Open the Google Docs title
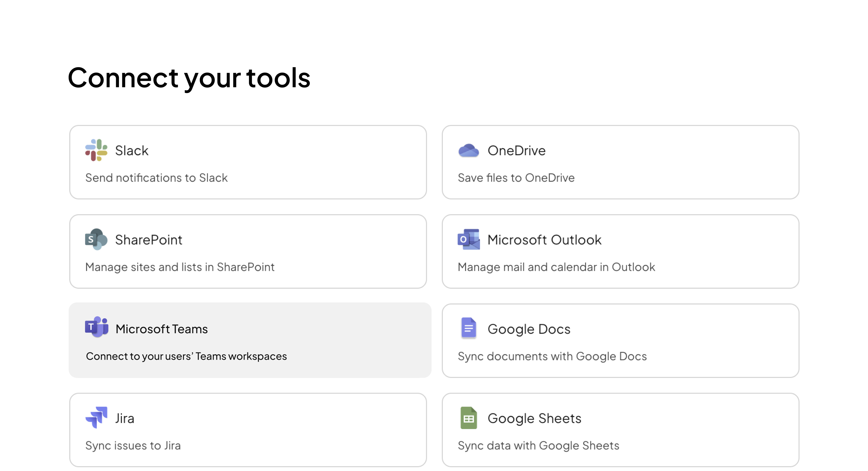 click(x=529, y=329)
